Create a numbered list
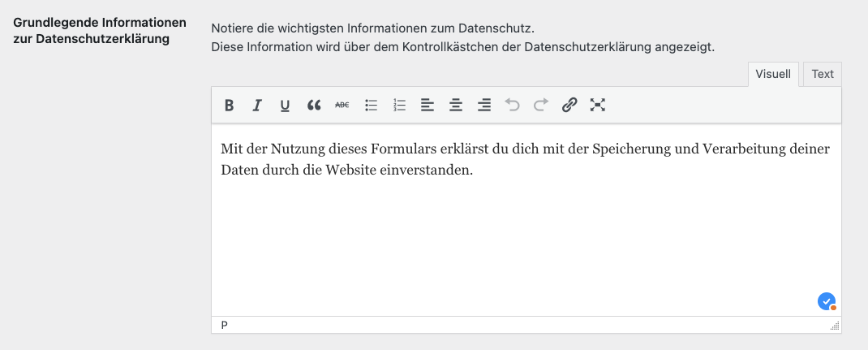This screenshot has height=350, width=868. point(399,105)
